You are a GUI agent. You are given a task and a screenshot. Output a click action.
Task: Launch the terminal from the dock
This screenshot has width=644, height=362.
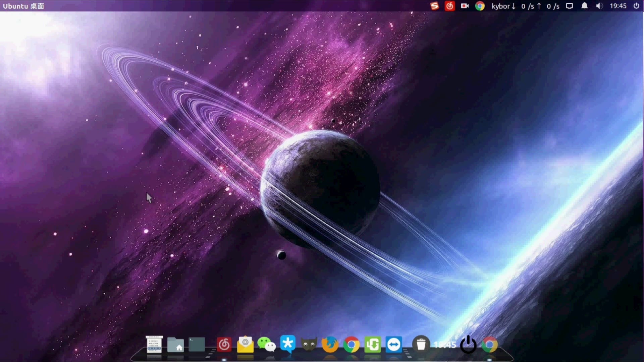click(197, 345)
